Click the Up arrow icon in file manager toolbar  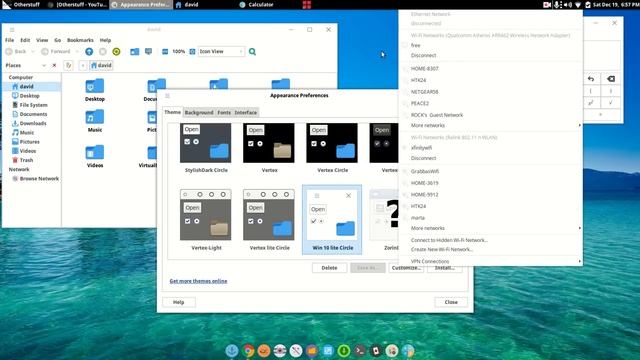[x=89, y=51]
